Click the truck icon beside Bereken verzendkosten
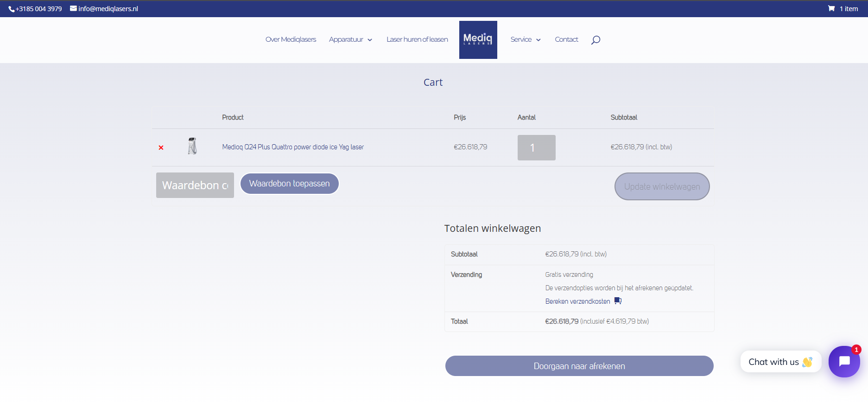868x402 pixels. tap(618, 301)
